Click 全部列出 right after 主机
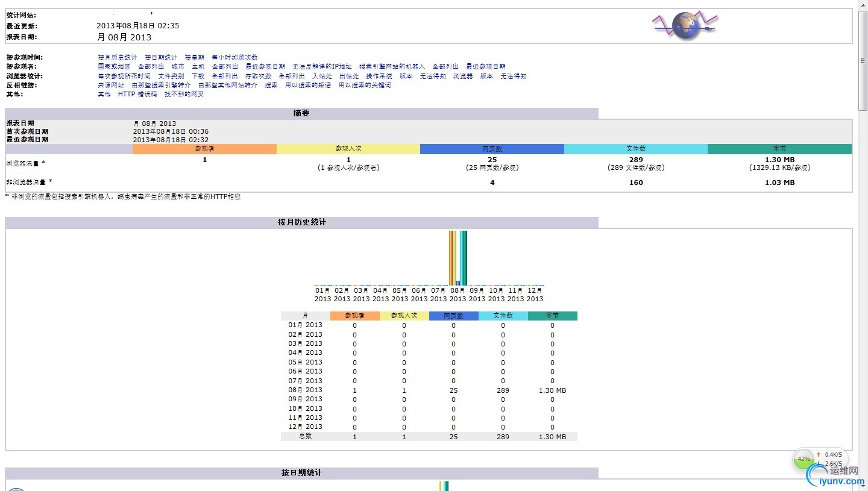868x491 pixels. pyautogui.click(x=225, y=67)
